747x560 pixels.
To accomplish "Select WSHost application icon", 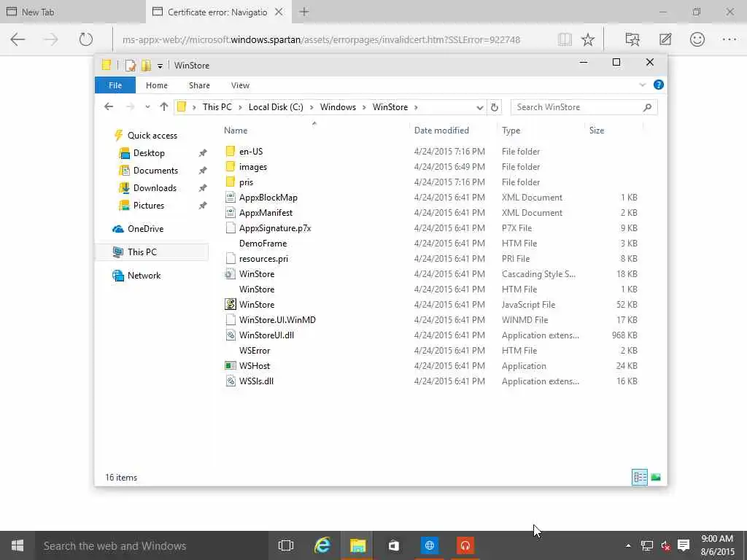I will tap(231, 366).
